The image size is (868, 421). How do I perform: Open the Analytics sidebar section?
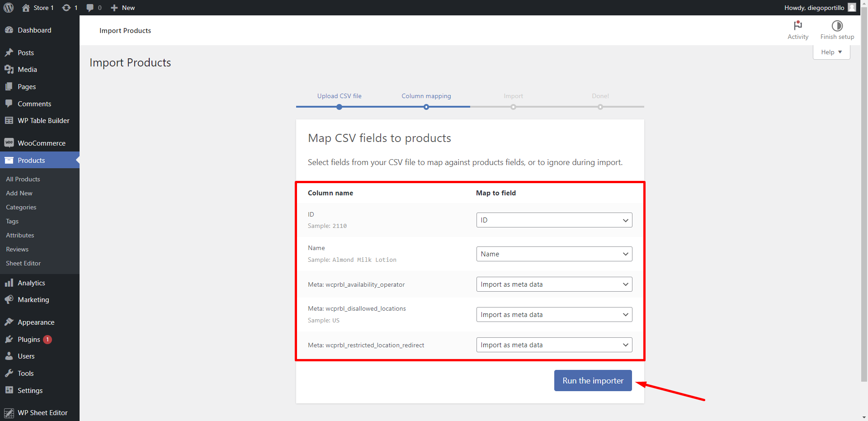31,283
